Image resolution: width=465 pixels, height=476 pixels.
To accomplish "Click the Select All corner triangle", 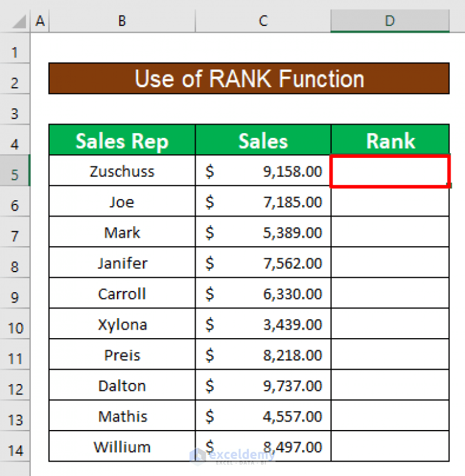I will tap(19, 21).
